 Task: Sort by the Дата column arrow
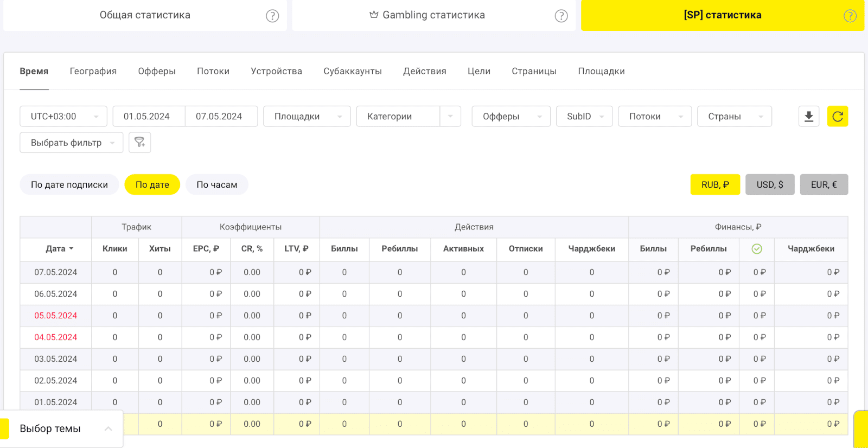(71, 249)
